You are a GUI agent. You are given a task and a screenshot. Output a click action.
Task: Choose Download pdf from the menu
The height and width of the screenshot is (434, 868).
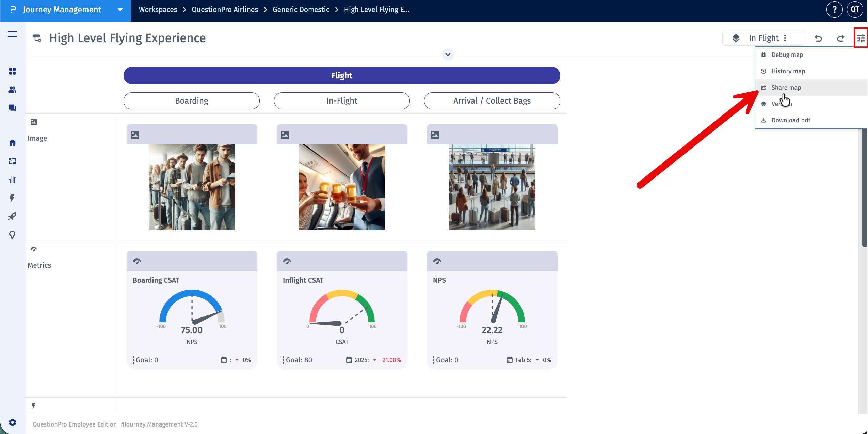pyautogui.click(x=791, y=120)
